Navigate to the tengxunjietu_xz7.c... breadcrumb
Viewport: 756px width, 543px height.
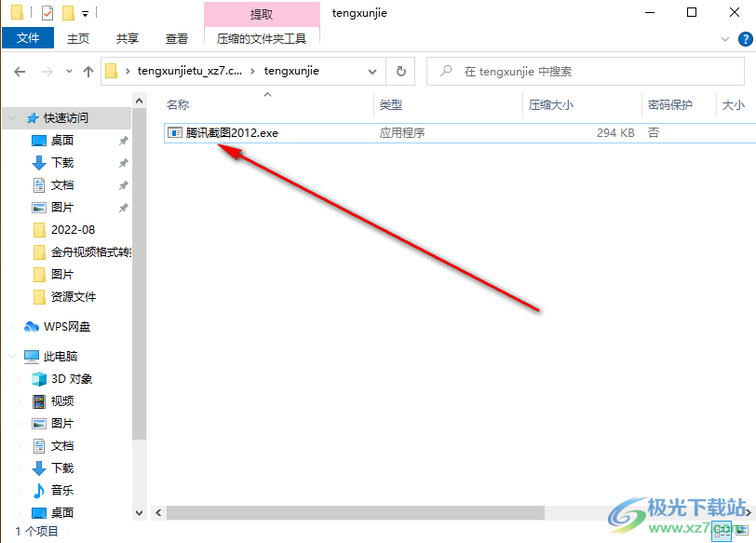[190, 71]
